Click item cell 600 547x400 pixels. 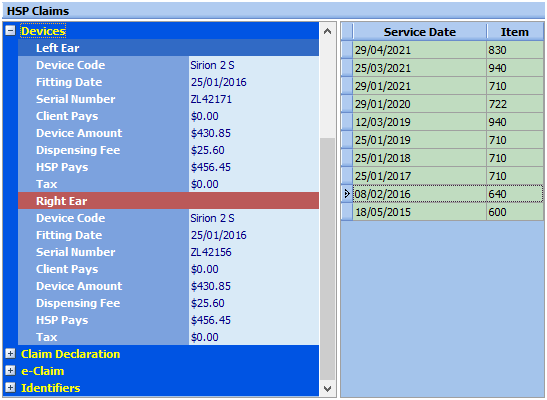click(515, 212)
